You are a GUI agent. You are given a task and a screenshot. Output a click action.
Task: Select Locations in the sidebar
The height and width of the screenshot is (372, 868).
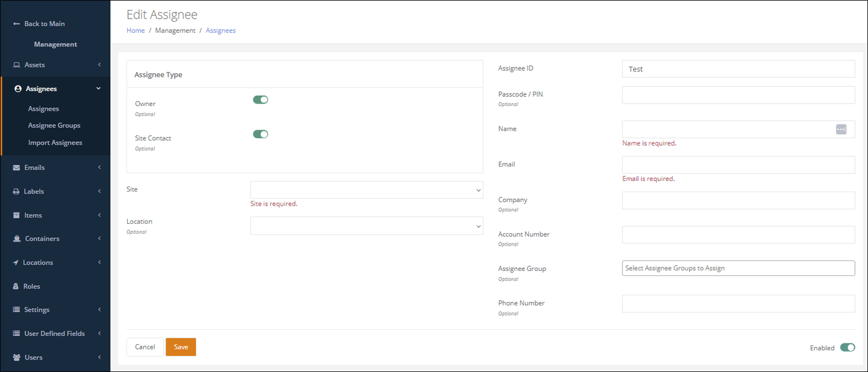pyautogui.click(x=38, y=263)
